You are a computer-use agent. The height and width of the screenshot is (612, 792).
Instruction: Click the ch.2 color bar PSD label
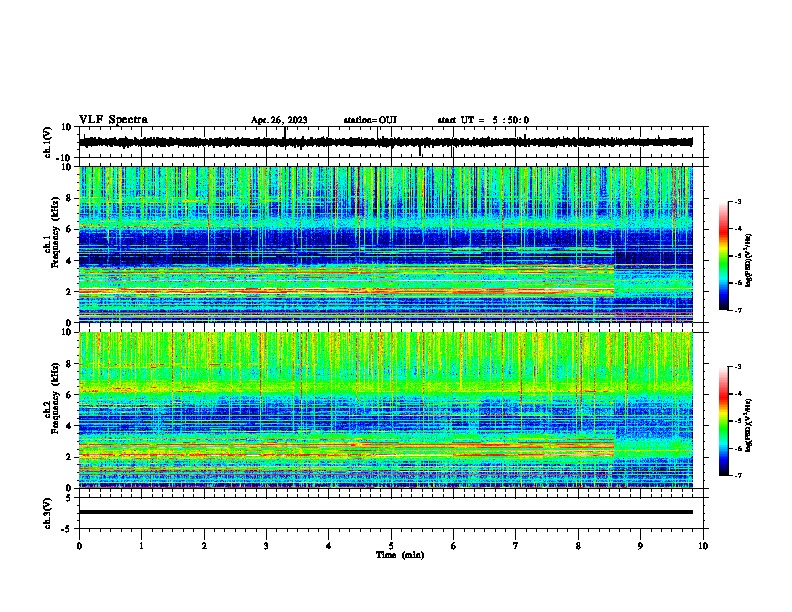point(749,426)
